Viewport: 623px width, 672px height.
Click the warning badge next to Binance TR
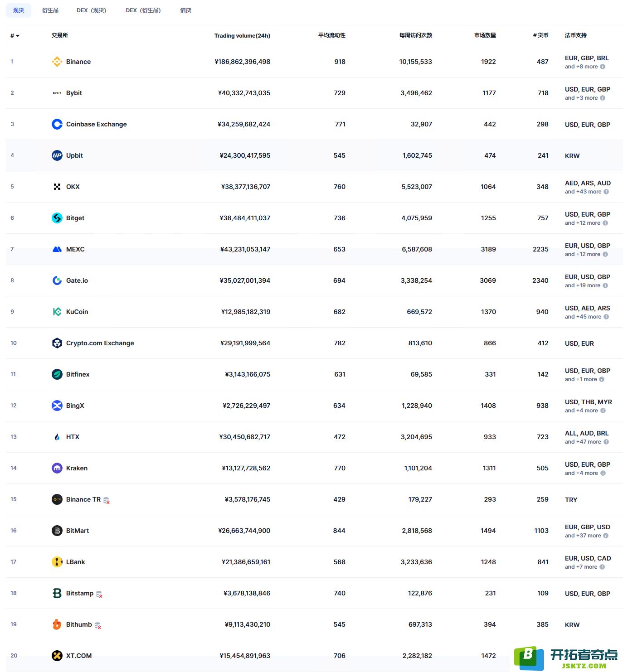tap(107, 500)
